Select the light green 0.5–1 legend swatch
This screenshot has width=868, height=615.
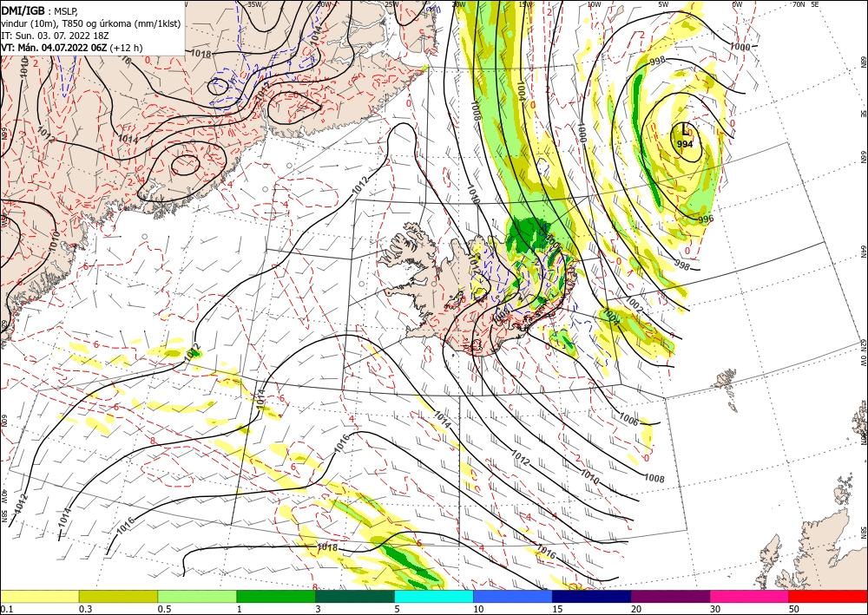click(x=197, y=596)
